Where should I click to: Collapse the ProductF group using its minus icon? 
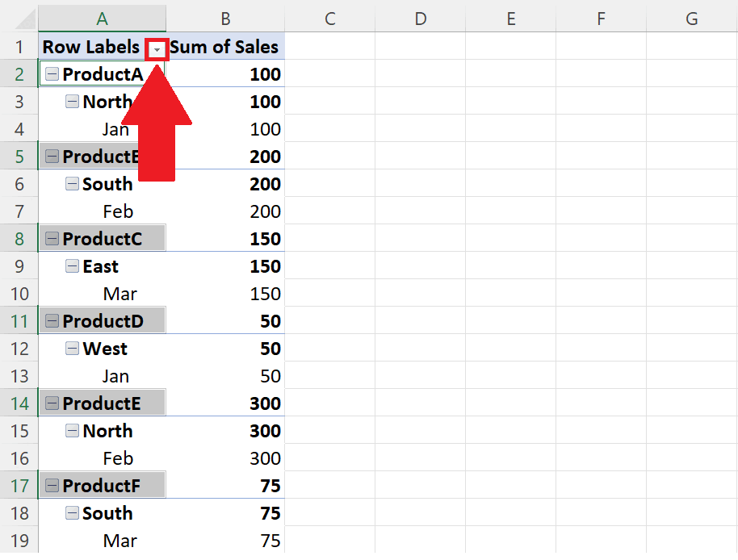point(52,485)
